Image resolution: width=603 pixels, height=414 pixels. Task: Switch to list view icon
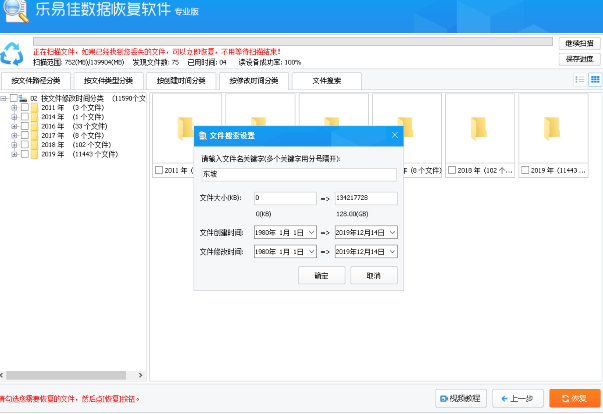tap(580, 80)
